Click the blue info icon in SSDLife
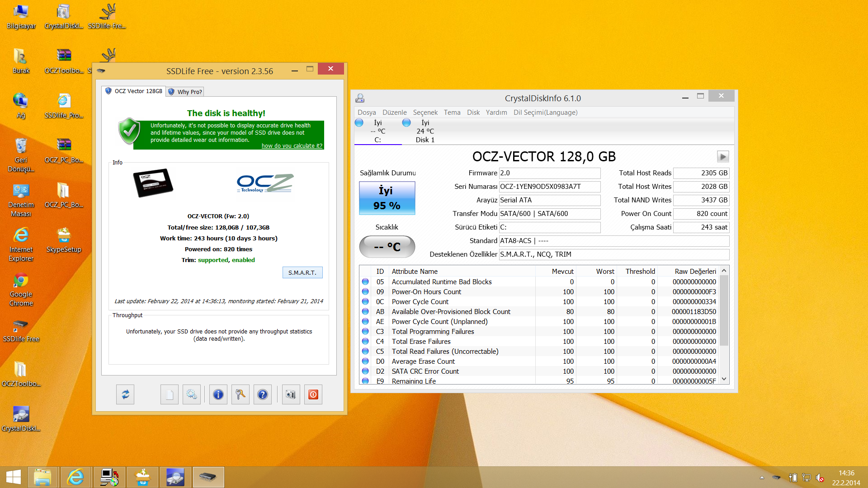The width and height of the screenshot is (868, 488). tap(218, 394)
